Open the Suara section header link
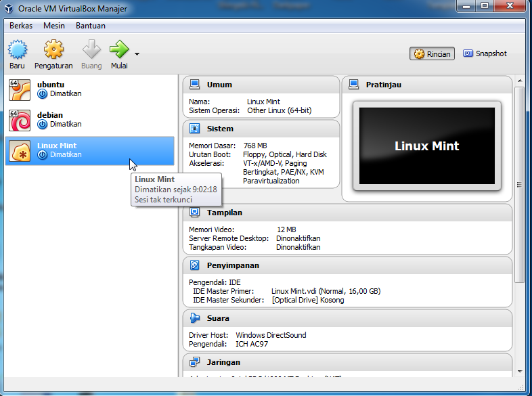532x396 pixels. coord(218,319)
